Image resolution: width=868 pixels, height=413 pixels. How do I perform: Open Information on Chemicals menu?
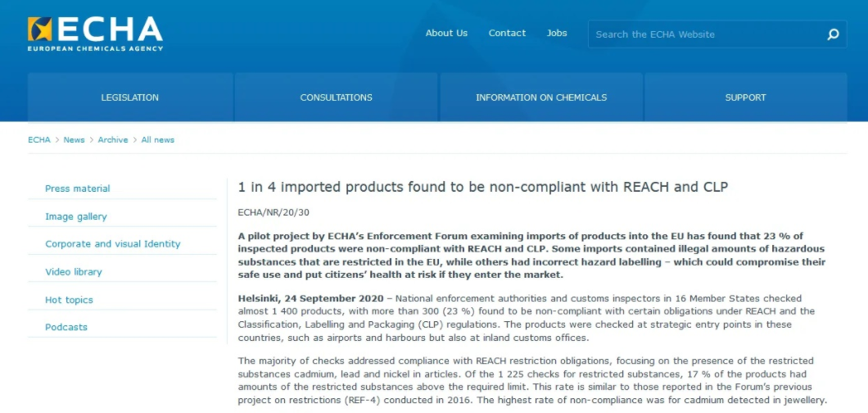point(541,98)
